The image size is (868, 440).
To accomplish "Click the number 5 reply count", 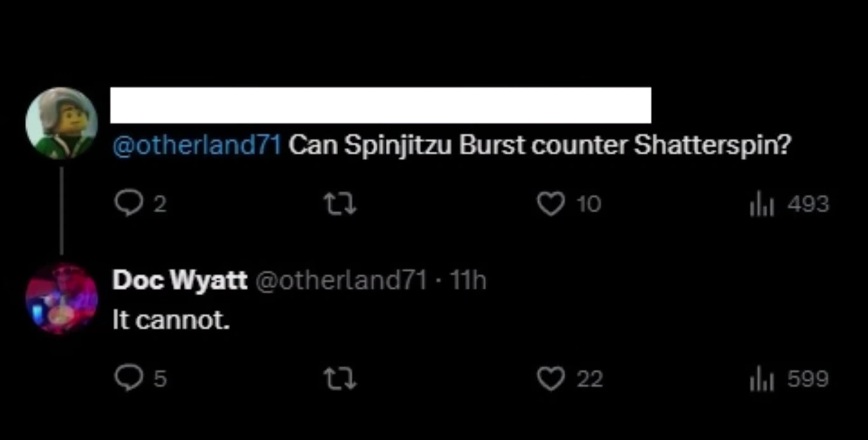I will click(160, 379).
